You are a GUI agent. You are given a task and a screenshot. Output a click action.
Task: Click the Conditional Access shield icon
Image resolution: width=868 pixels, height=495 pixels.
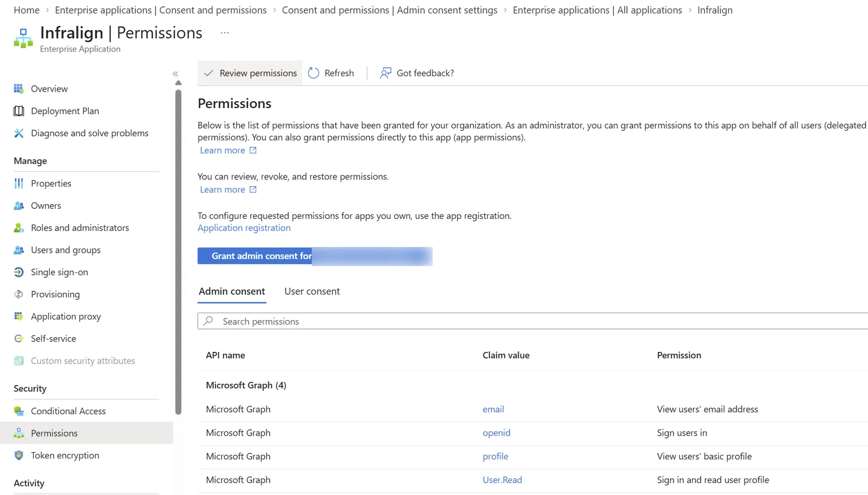[19, 411]
